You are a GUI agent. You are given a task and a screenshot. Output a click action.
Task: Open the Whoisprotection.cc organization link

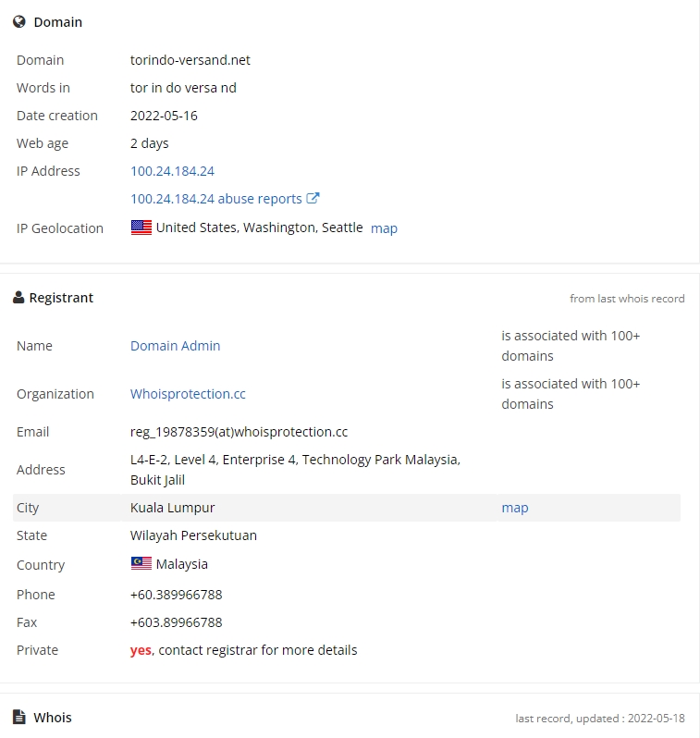[188, 394]
